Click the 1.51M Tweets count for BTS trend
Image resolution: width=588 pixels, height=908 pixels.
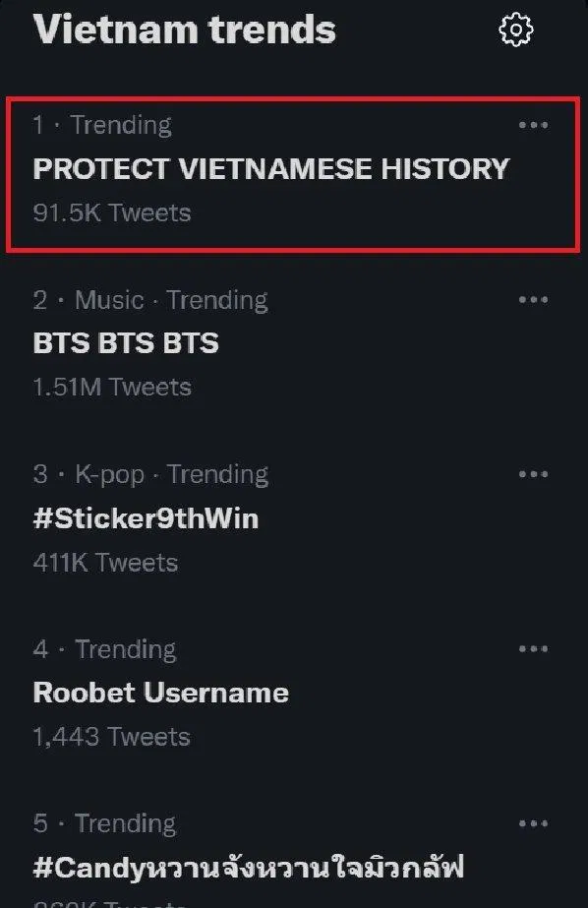point(113,387)
